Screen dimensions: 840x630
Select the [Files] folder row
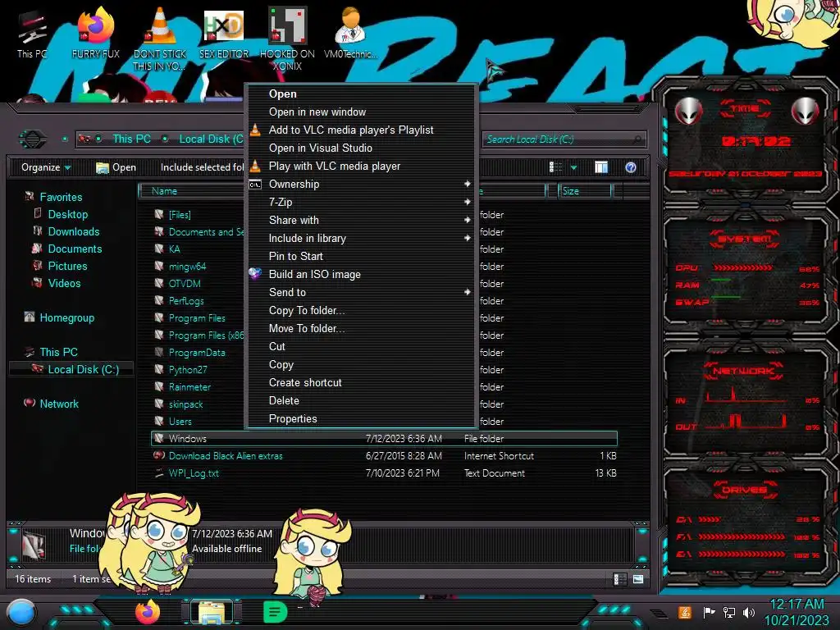coord(179,215)
